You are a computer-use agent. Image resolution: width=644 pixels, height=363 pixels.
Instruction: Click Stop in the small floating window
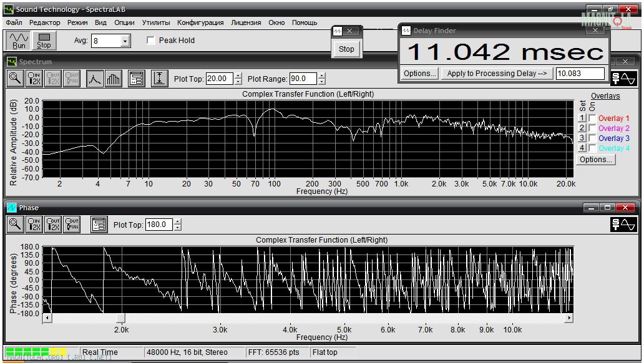click(346, 49)
